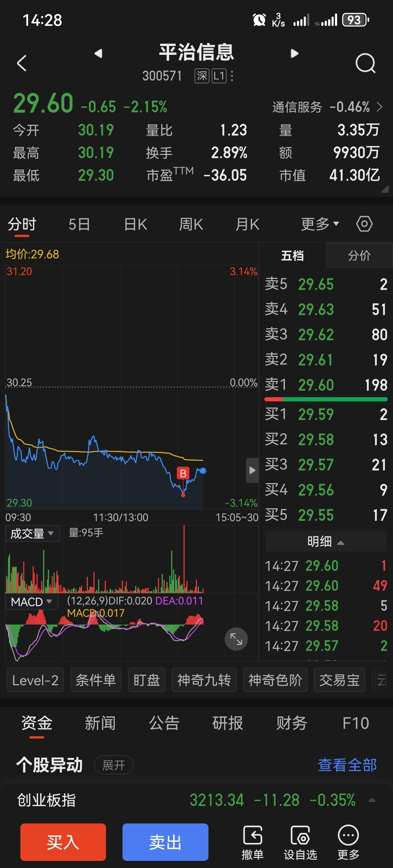Image resolution: width=393 pixels, height=868 pixels.
Task: Tap the 卖1 29.60 order row
Action: (x=326, y=385)
